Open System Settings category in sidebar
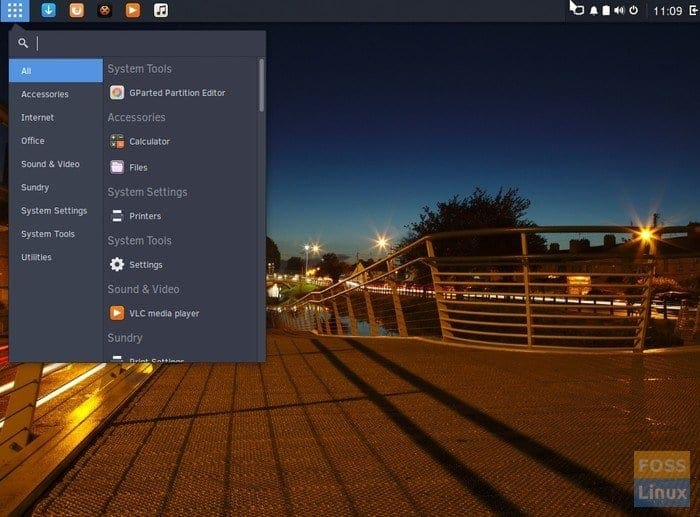 pos(54,211)
